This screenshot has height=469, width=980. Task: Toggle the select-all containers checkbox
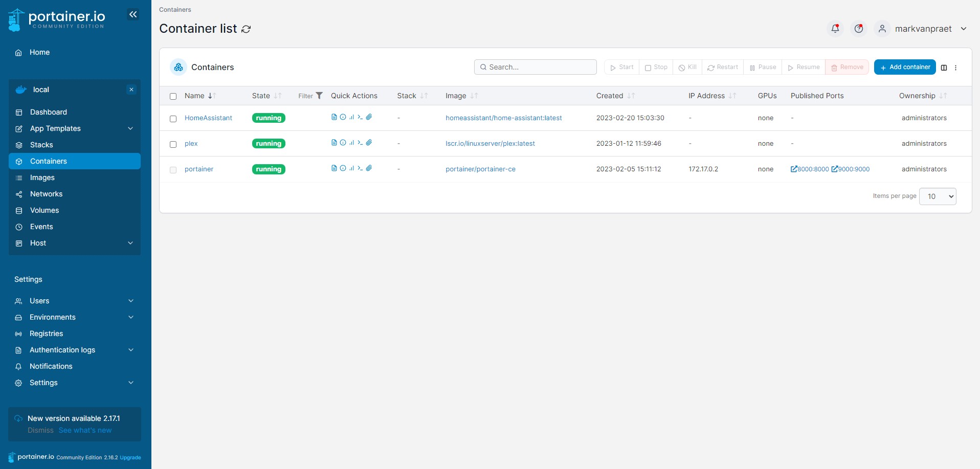point(173,96)
